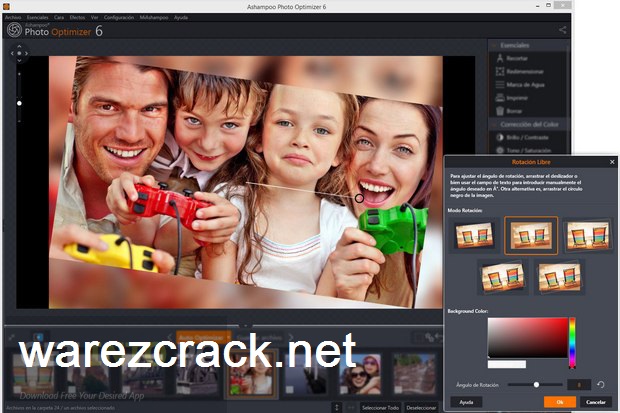This screenshot has width=620, height=413.
Task: Select the third rotation mode in the top row
Action: click(x=588, y=236)
